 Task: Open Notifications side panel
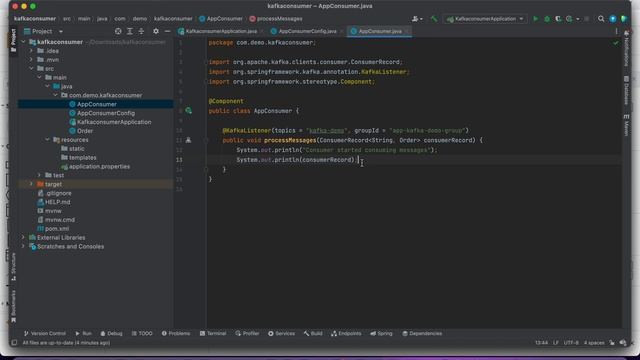(626, 48)
